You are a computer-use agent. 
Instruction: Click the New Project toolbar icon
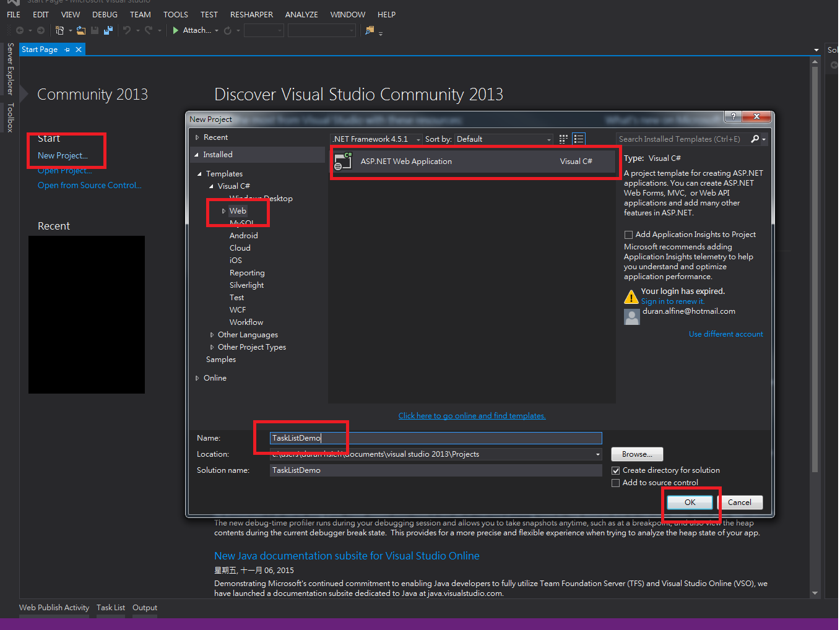59,30
